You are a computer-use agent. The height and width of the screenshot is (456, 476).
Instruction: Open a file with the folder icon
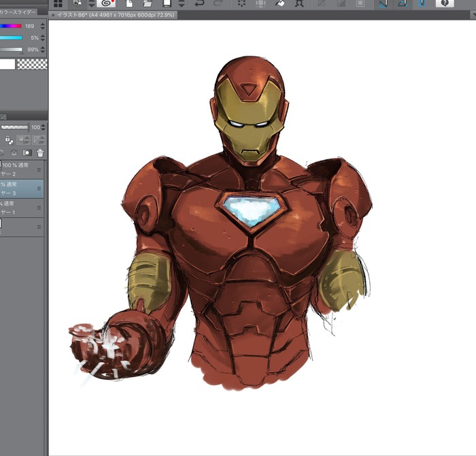[148, 3]
